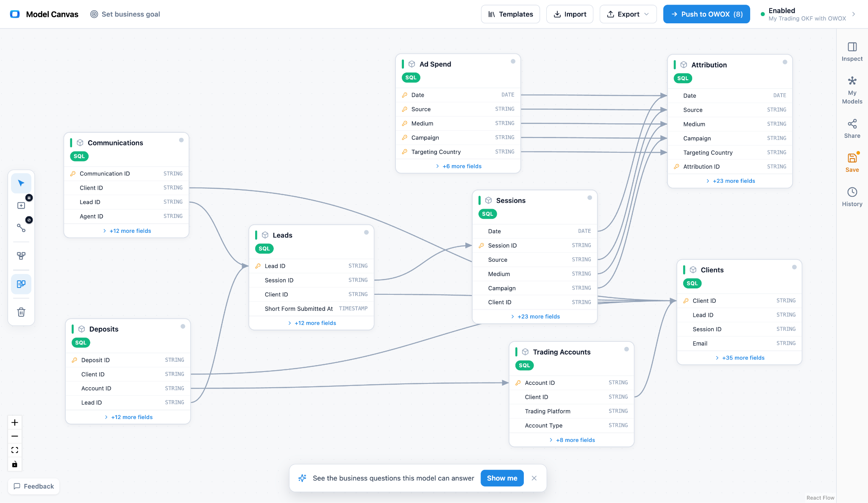The width and height of the screenshot is (868, 503).
Task: Open the Enabled OWOX connection chevron
Action: tap(854, 14)
